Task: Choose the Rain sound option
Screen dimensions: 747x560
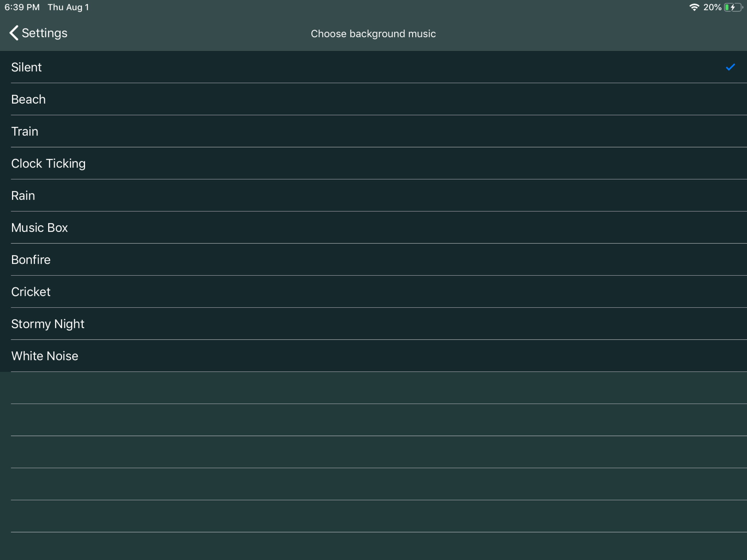Action: (23, 196)
